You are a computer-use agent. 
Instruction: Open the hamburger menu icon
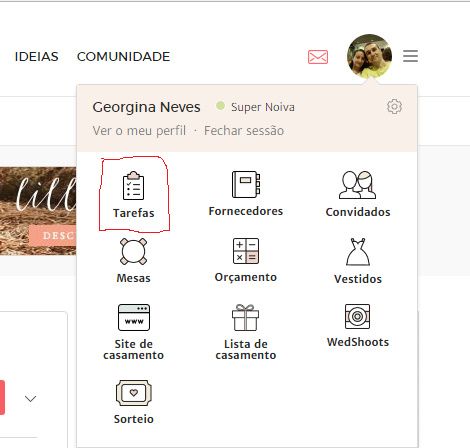[410, 56]
